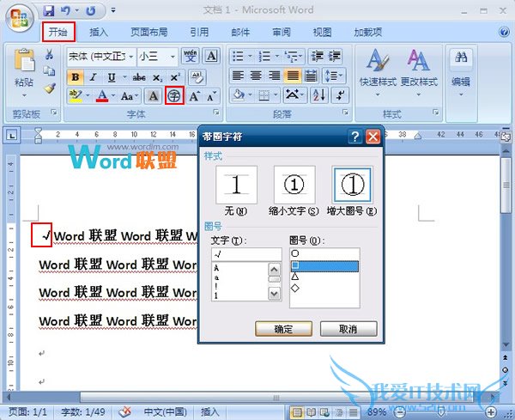Click 确定 in enclosed character dialog
Image resolution: width=515 pixels, height=420 pixels.
tap(283, 329)
